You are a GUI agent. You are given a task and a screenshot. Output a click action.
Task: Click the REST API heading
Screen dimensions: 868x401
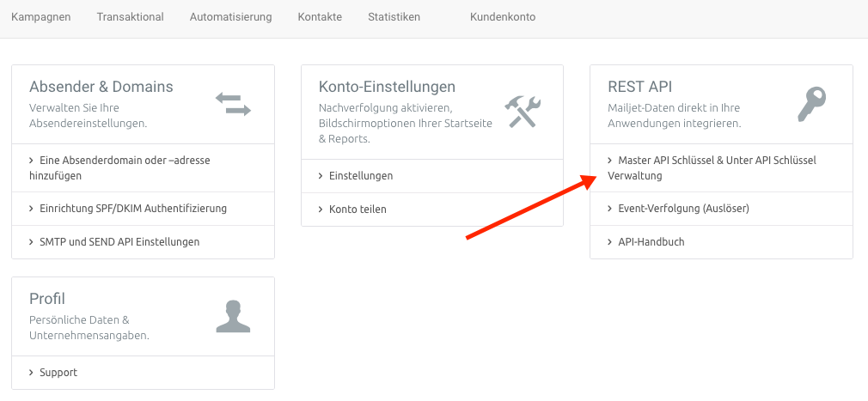click(640, 87)
